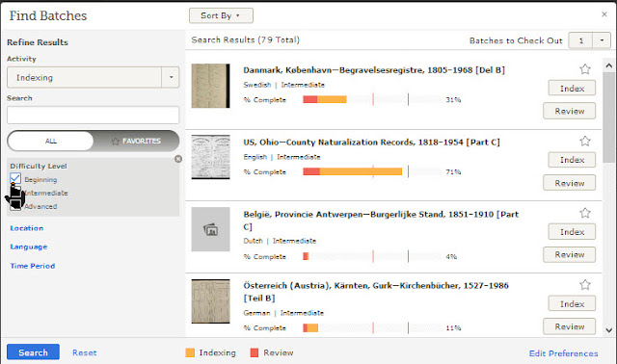This screenshot has width=617, height=364.
Task: Expand the Location filter section
Action: 27,228
